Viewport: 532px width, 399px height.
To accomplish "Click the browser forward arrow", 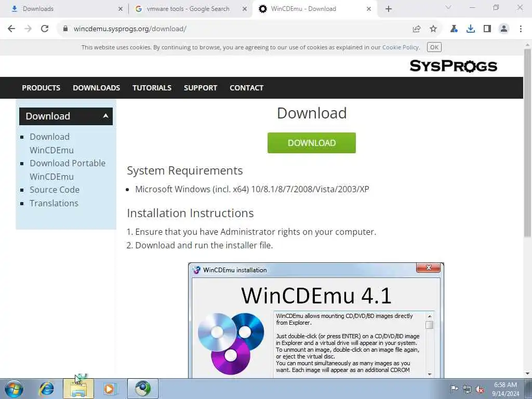I will click(x=28, y=29).
